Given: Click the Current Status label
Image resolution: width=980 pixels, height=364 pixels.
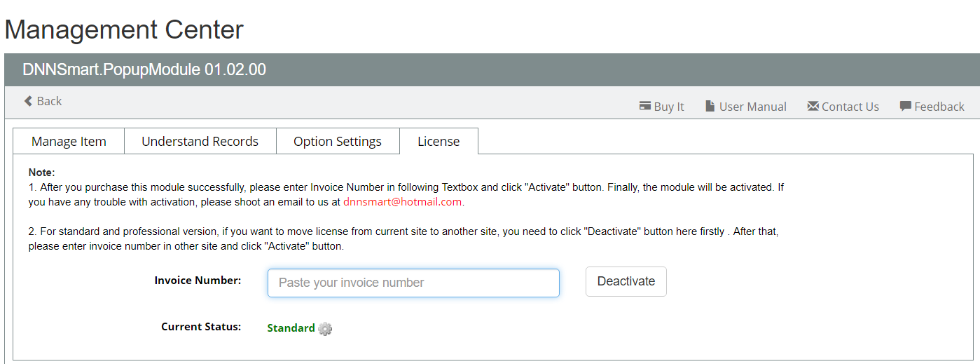Looking at the screenshot, I should pyautogui.click(x=201, y=326).
